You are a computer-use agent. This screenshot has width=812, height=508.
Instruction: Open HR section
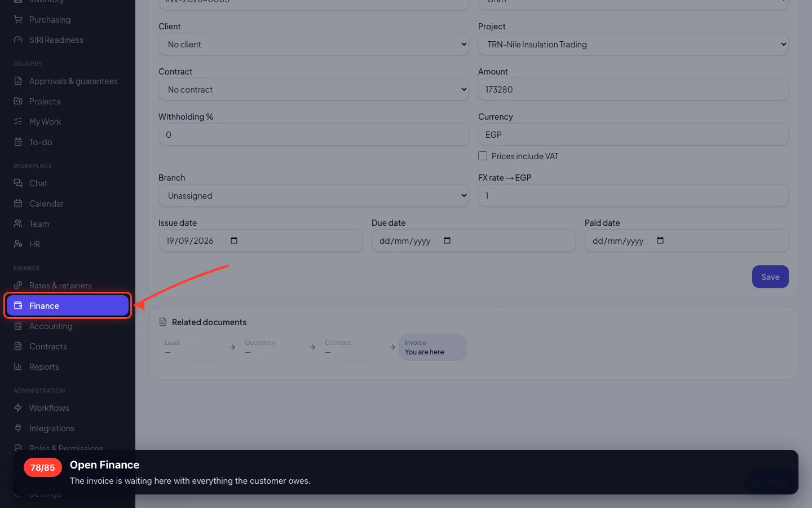(x=68, y=244)
